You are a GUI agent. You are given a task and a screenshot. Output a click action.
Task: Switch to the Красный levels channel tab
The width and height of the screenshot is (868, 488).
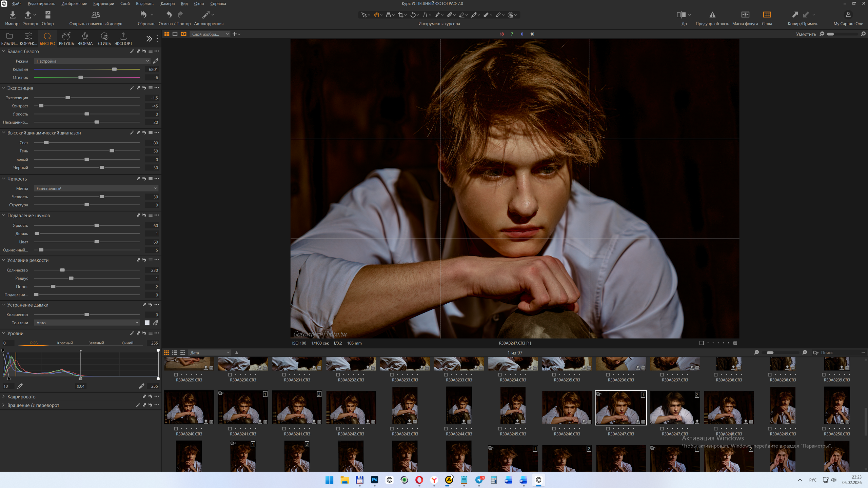point(65,343)
